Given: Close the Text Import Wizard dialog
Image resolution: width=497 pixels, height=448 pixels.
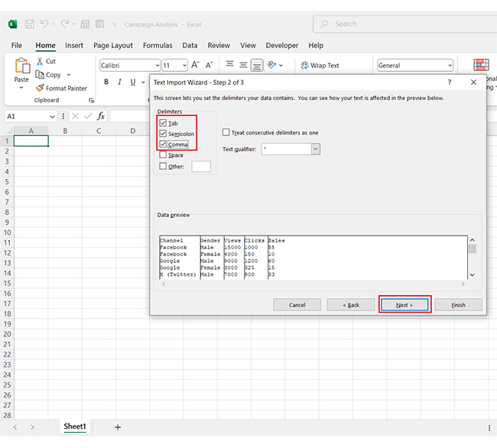Looking at the screenshot, I should pyautogui.click(x=473, y=83).
